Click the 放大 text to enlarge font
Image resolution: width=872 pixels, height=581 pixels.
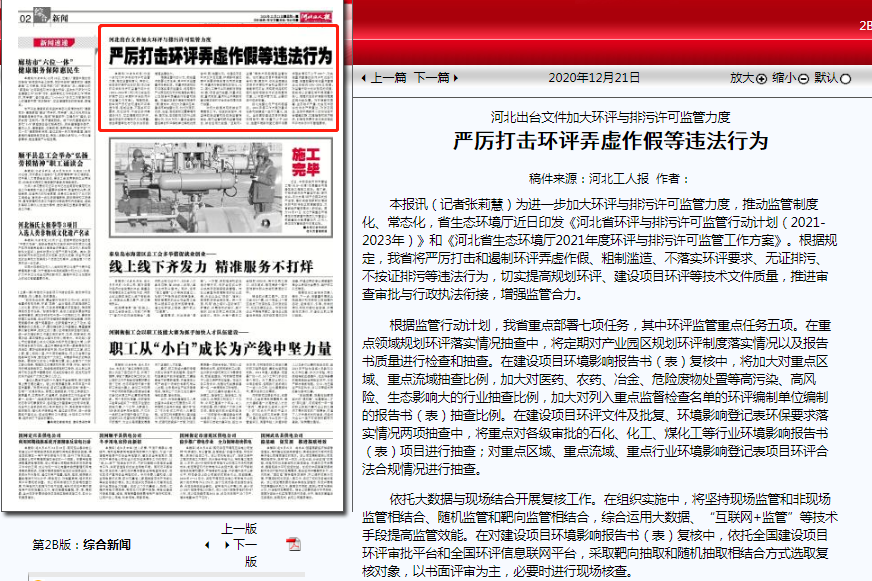(x=741, y=78)
